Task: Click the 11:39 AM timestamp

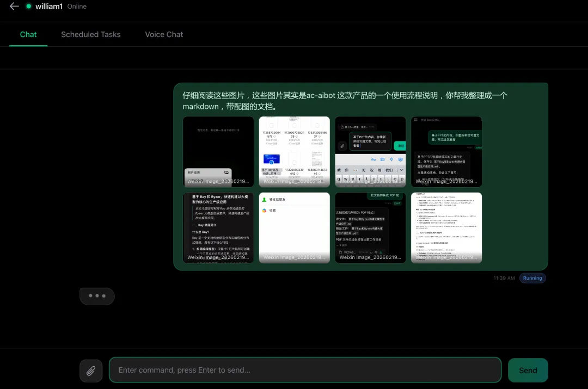Action: [504, 278]
